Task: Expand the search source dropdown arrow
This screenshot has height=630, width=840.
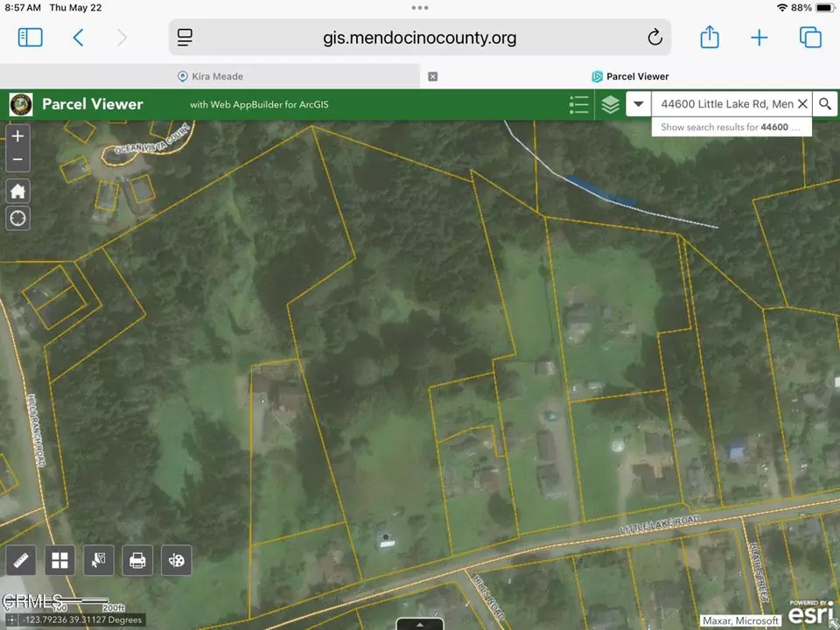Action: pos(640,105)
